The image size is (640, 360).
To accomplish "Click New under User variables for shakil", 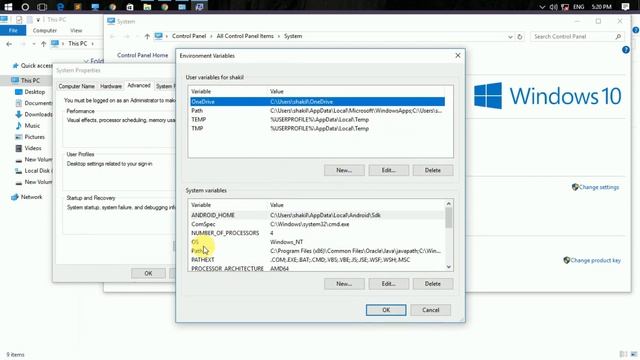I will tap(344, 170).
